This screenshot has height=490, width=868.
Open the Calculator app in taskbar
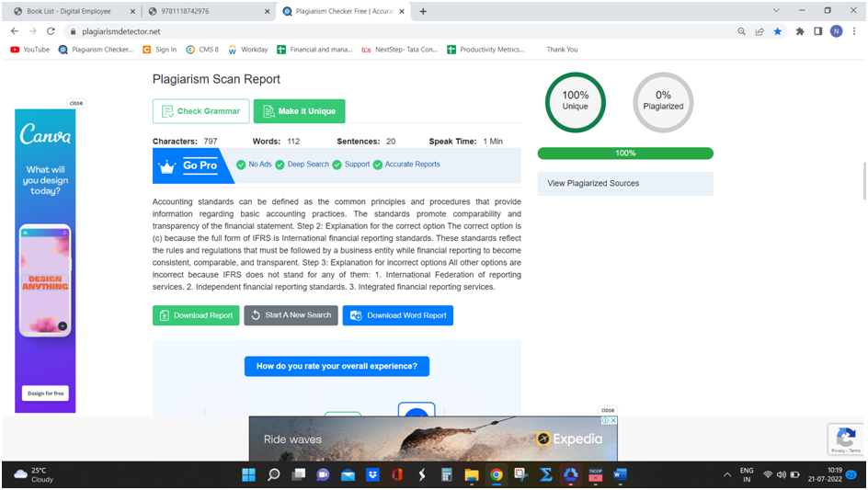pos(447,474)
